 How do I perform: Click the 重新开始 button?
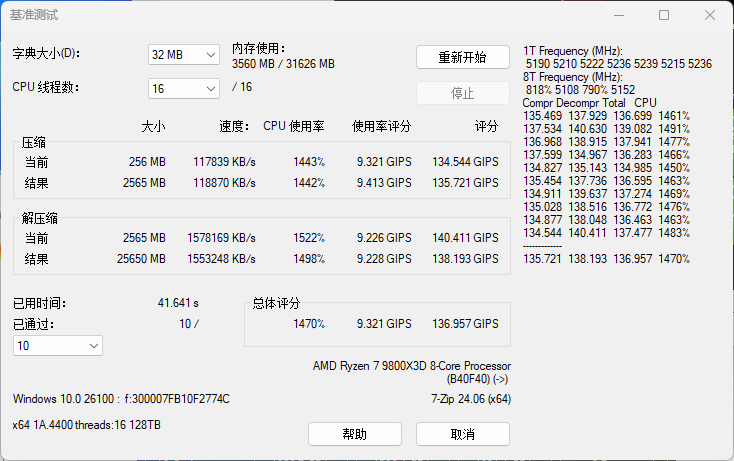pyautogui.click(x=462, y=57)
